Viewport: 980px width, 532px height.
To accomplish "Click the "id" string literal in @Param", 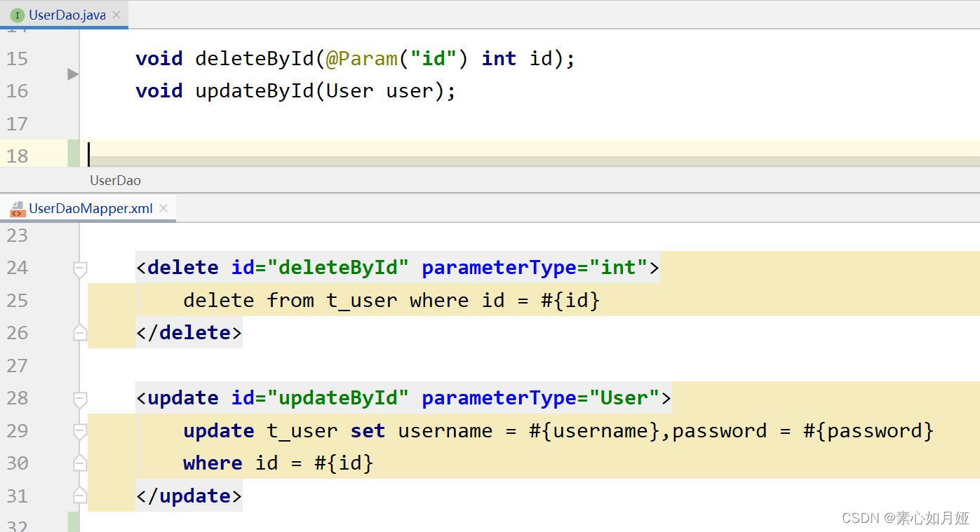I will [x=434, y=59].
